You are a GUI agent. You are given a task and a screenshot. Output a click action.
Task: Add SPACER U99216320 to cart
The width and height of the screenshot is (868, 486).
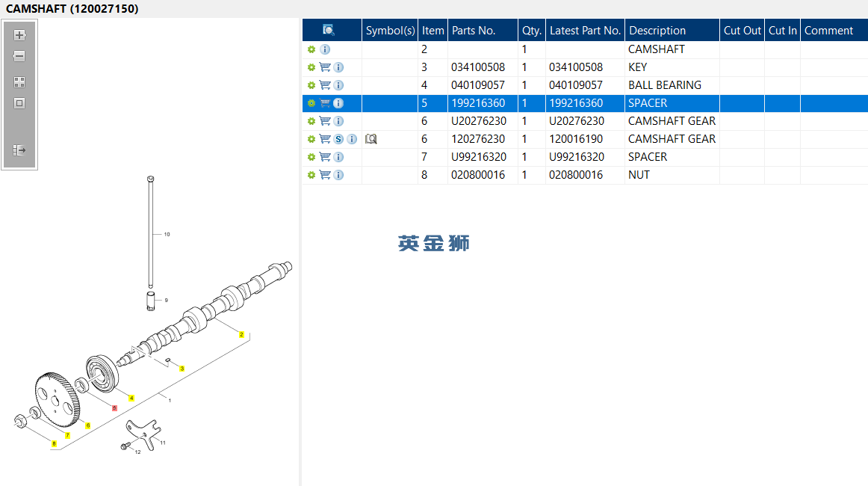(x=325, y=157)
